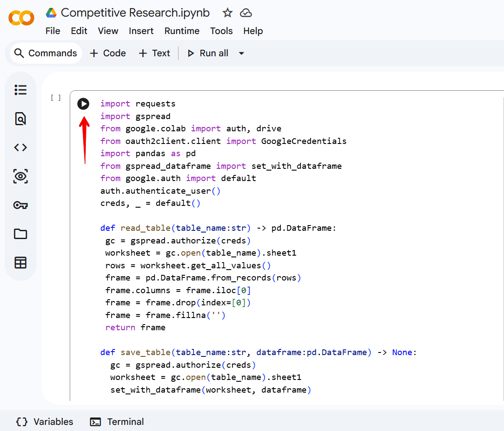Open the Help menu
The image size is (504, 431).
tap(253, 31)
